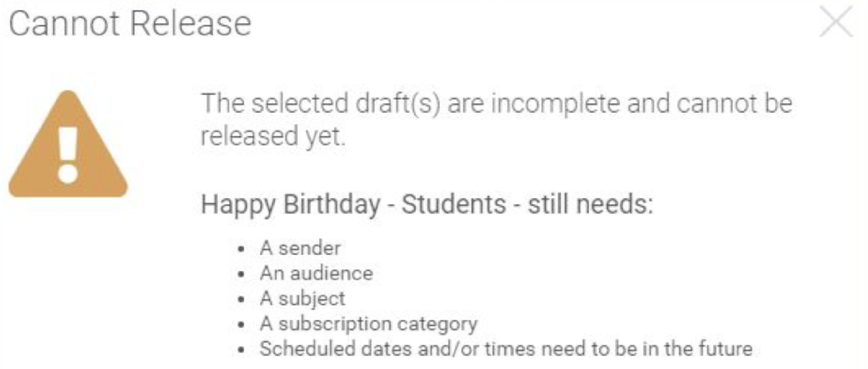This screenshot has height=369, width=868.
Task: Select the "An audience" list item
Action: coord(316,274)
